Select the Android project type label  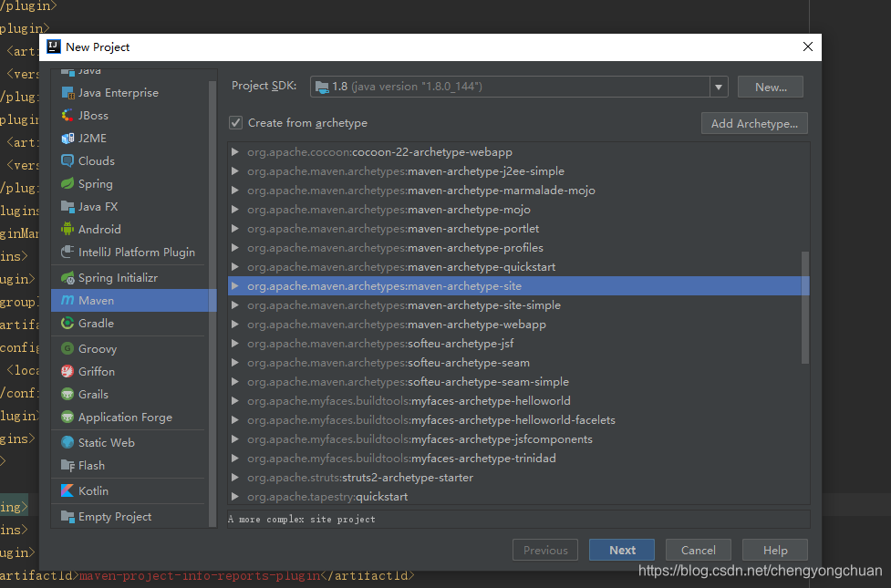[x=99, y=229]
